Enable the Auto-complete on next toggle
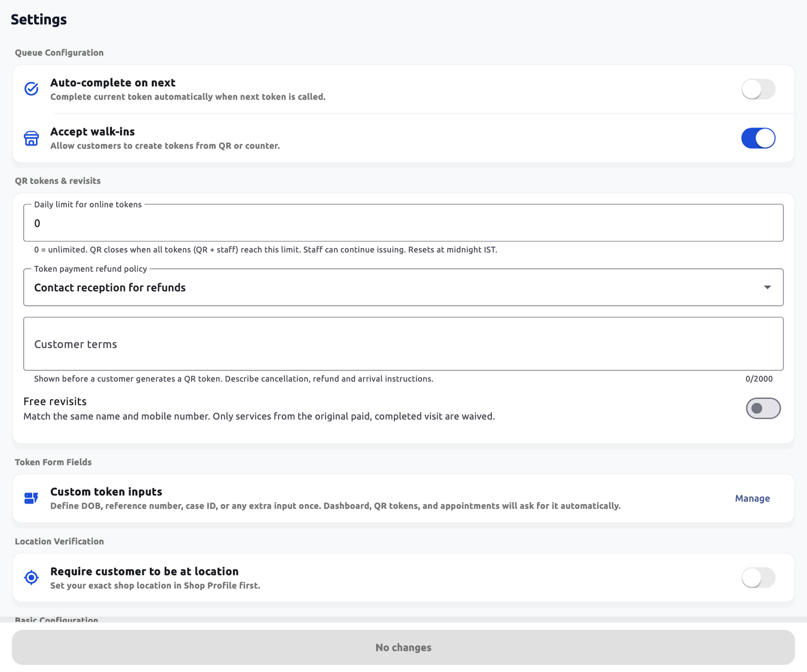 [x=758, y=89]
